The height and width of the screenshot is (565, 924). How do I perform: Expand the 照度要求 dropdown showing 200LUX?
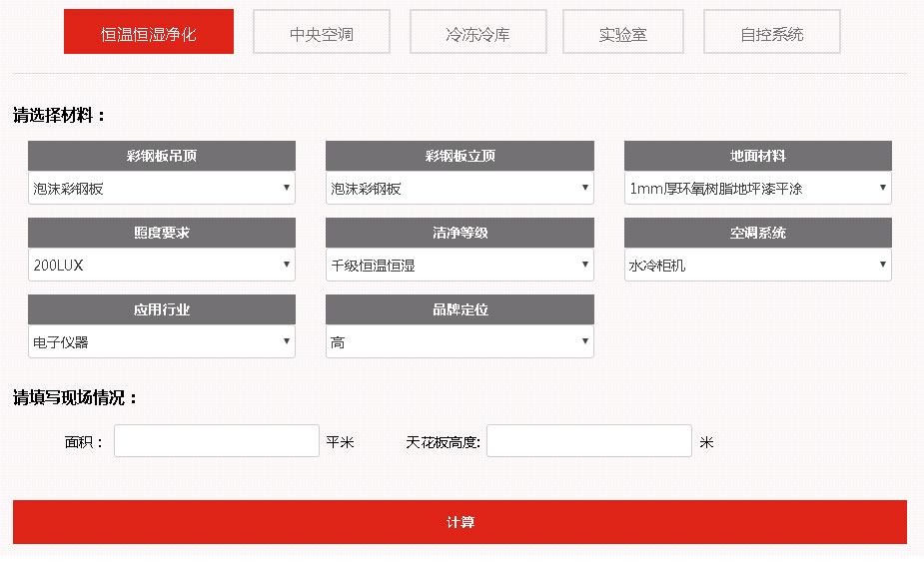(162, 265)
